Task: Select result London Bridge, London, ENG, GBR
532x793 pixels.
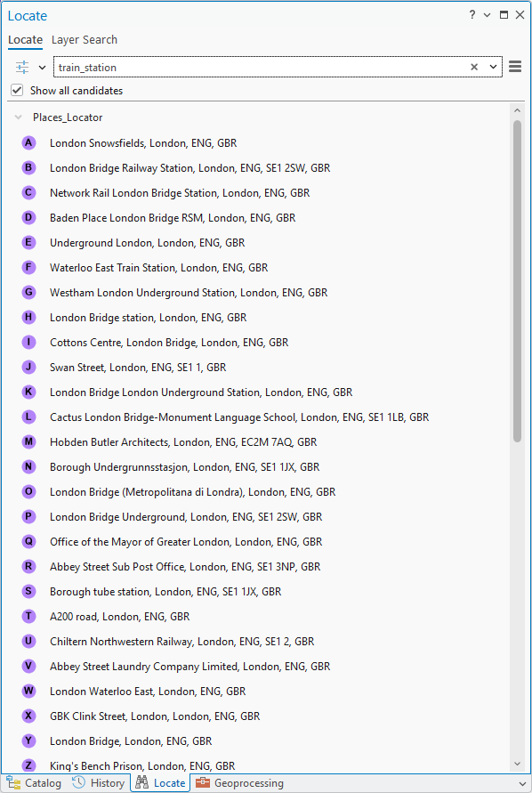Action: coord(131,740)
